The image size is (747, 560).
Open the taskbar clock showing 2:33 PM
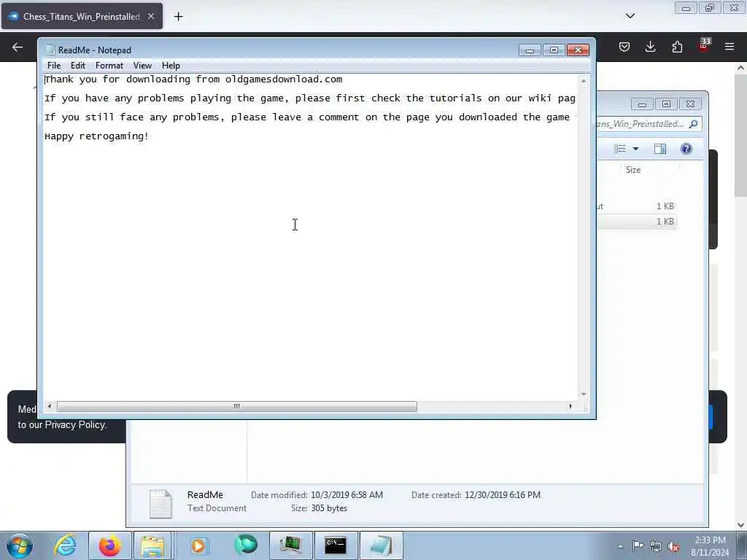[710, 546]
